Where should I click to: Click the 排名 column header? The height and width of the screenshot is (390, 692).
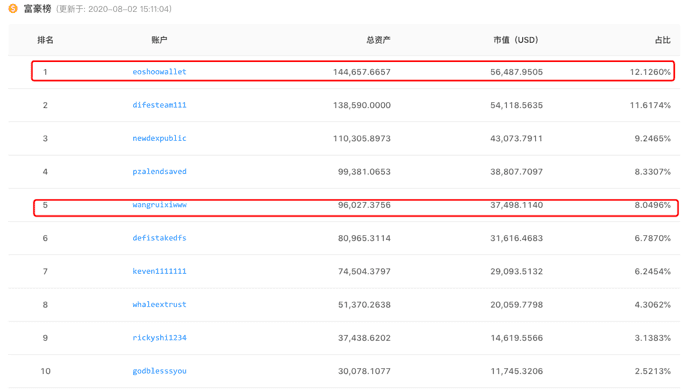pos(45,40)
